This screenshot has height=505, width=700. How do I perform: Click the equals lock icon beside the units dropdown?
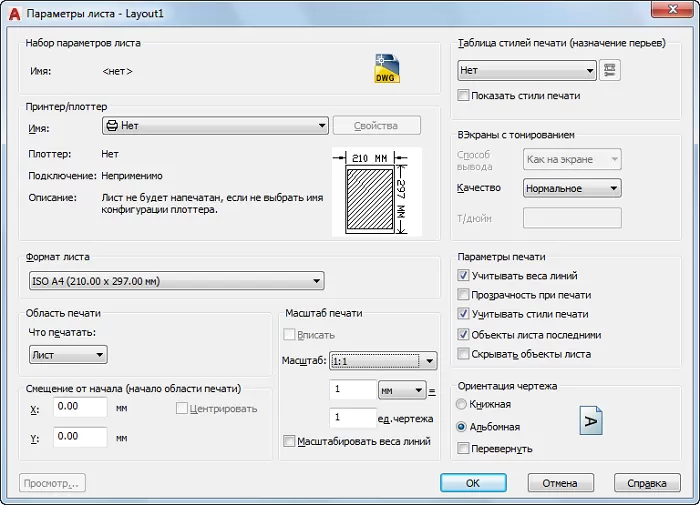[x=432, y=391]
